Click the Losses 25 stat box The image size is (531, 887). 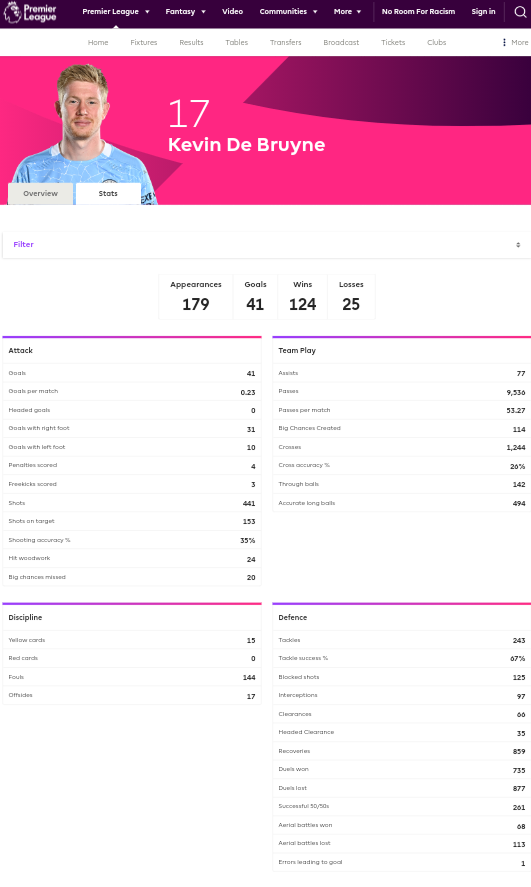[351, 297]
